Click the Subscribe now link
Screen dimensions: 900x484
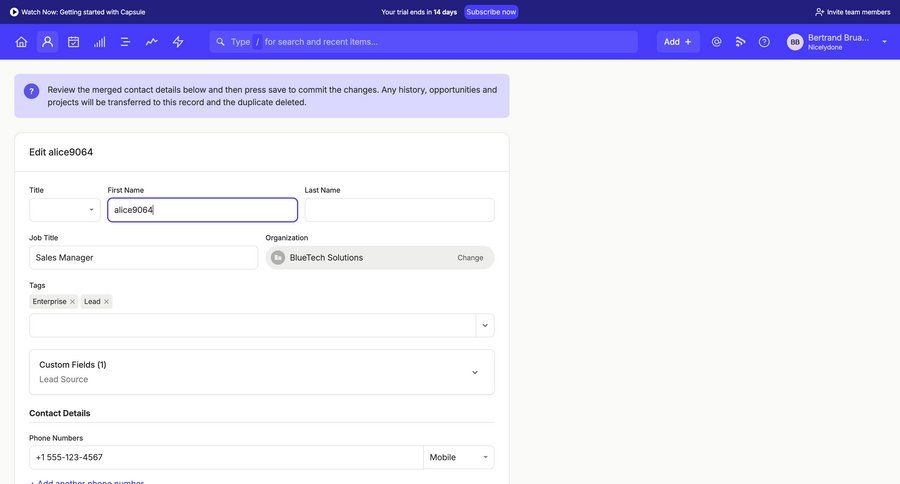click(x=491, y=12)
